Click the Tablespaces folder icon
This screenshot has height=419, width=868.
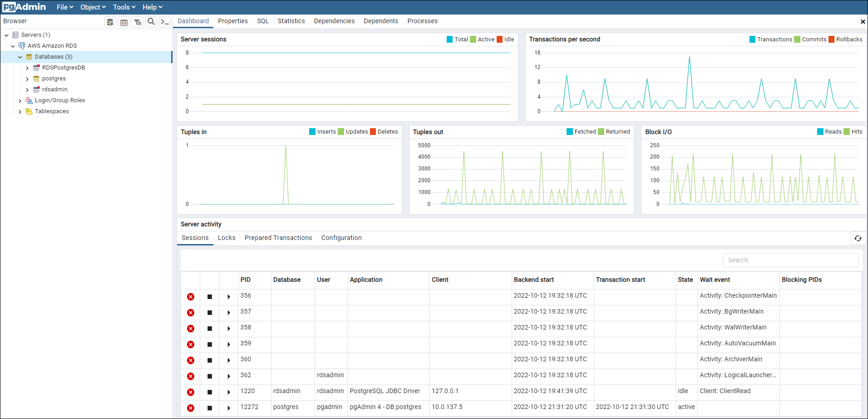(x=29, y=111)
